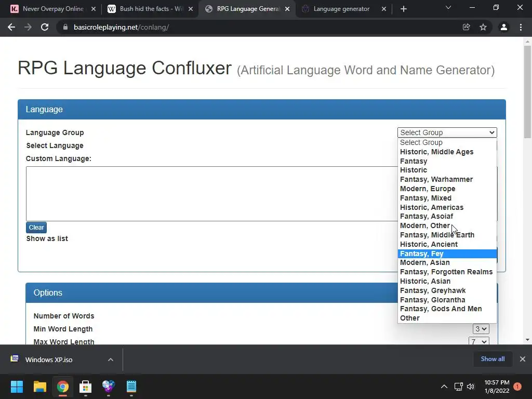Image resolution: width=532 pixels, height=399 pixels.
Task: Choose Modern, Europe option
Action: pos(447,189)
